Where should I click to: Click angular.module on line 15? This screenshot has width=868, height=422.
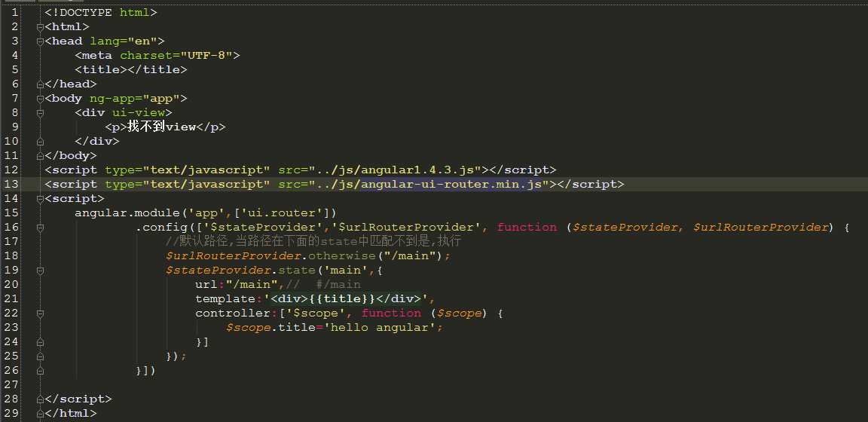127,213
